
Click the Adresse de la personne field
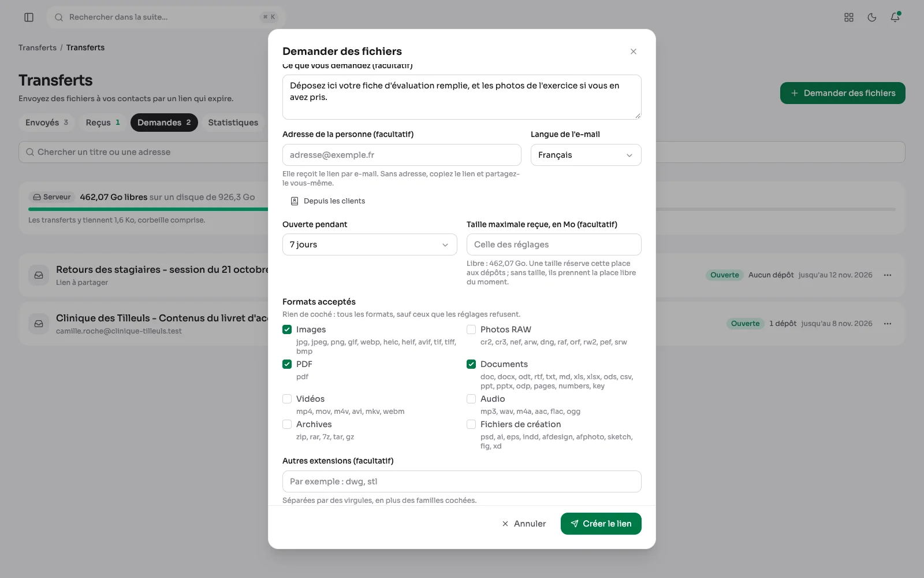click(x=402, y=155)
